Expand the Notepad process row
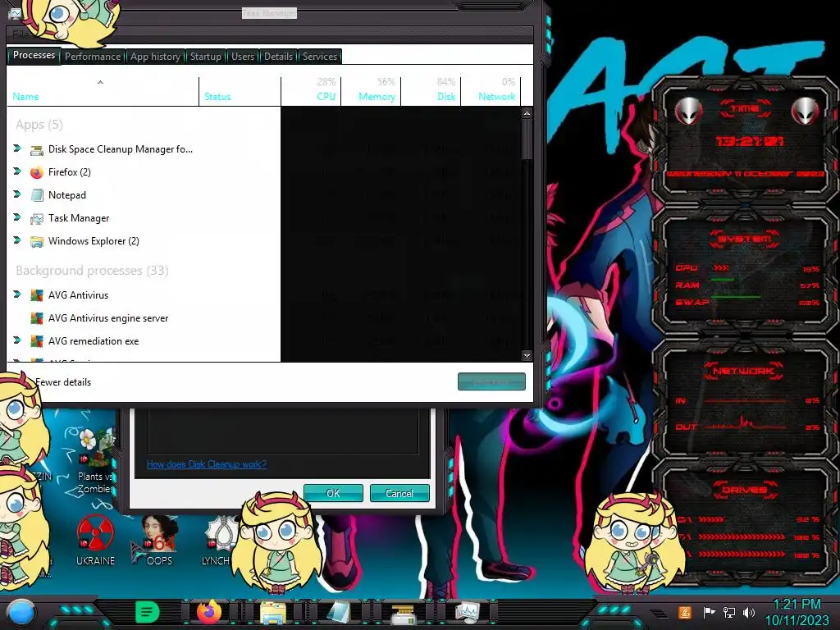Screen dimensions: 840x630 (17, 194)
